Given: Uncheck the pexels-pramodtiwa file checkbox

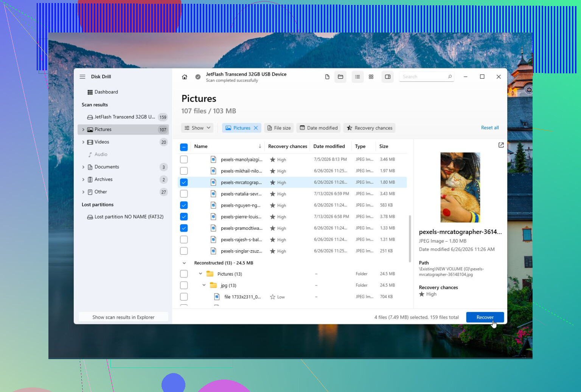Looking at the screenshot, I should (x=184, y=228).
